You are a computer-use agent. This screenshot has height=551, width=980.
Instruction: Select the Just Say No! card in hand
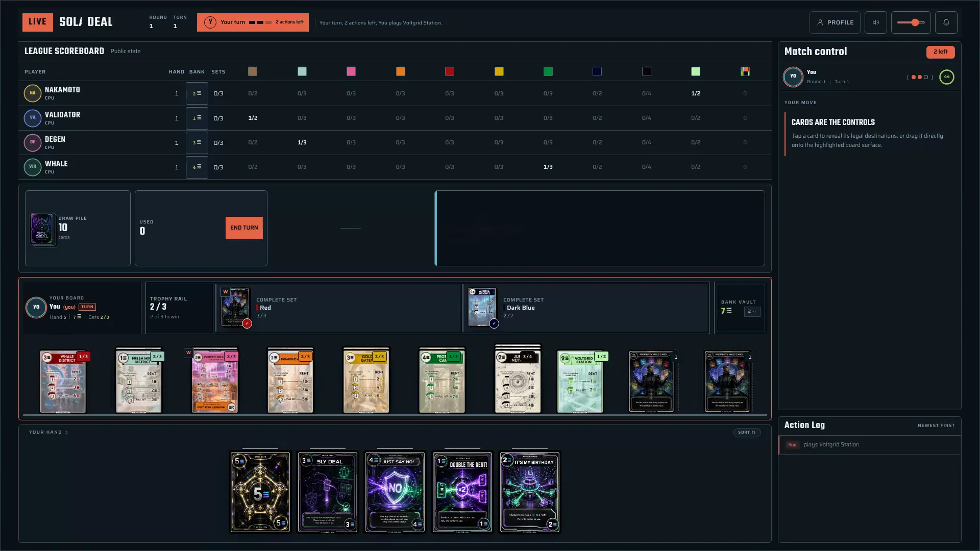(x=395, y=492)
